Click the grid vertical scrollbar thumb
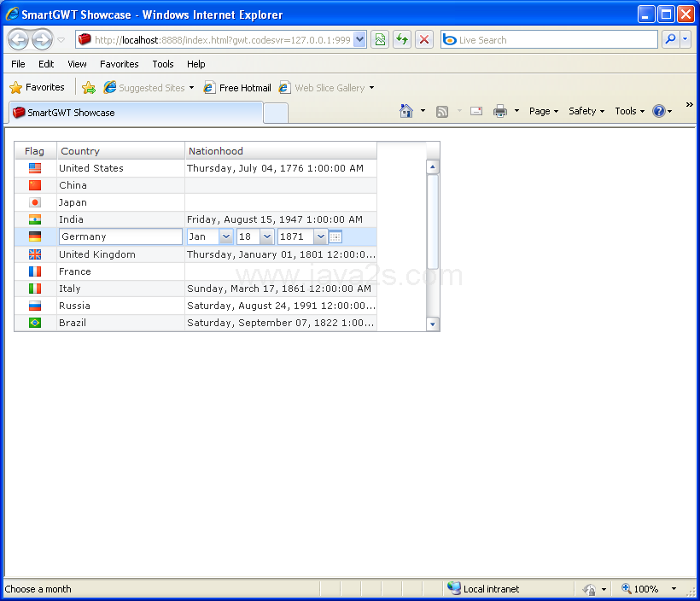Viewport: 700px width, 601px height. point(432,221)
